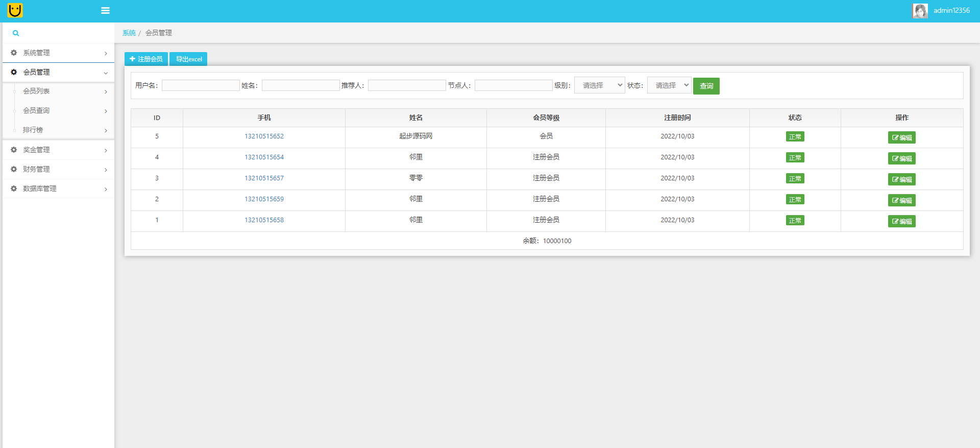Click the gear icon beside 财务管理
This screenshot has height=448, width=980.
pos(14,169)
